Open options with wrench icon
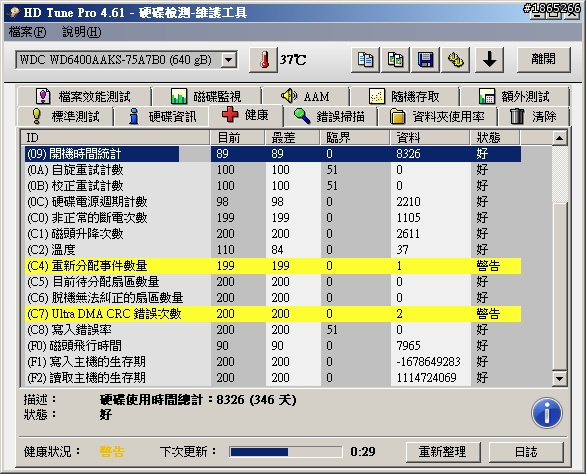 point(456,60)
